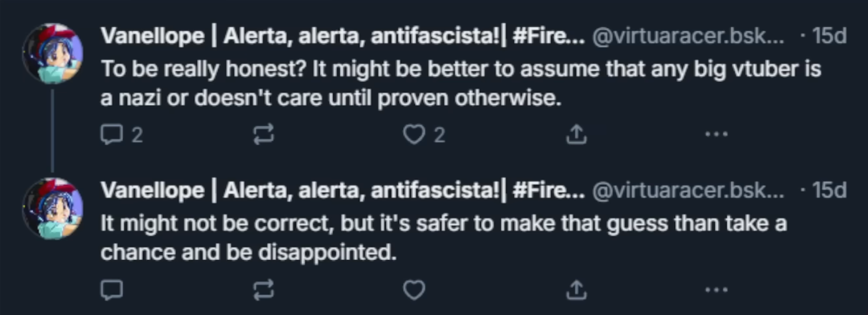Click avatar on second post
This screenshot has height=315, width=868.
(53, 209)
